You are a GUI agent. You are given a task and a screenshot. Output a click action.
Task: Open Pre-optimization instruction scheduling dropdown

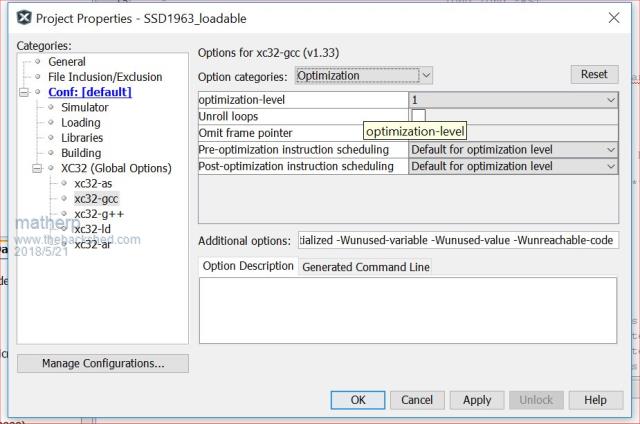513,150
